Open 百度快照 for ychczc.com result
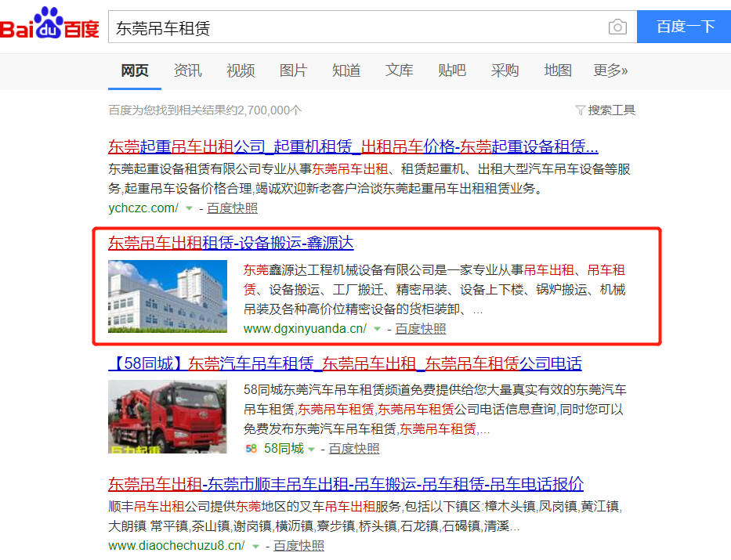Viewport: 731px width, 560px height. 232,208
